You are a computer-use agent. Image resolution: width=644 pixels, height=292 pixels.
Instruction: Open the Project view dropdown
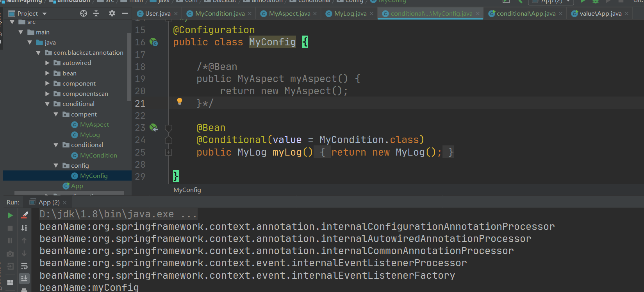pos(45,14)
